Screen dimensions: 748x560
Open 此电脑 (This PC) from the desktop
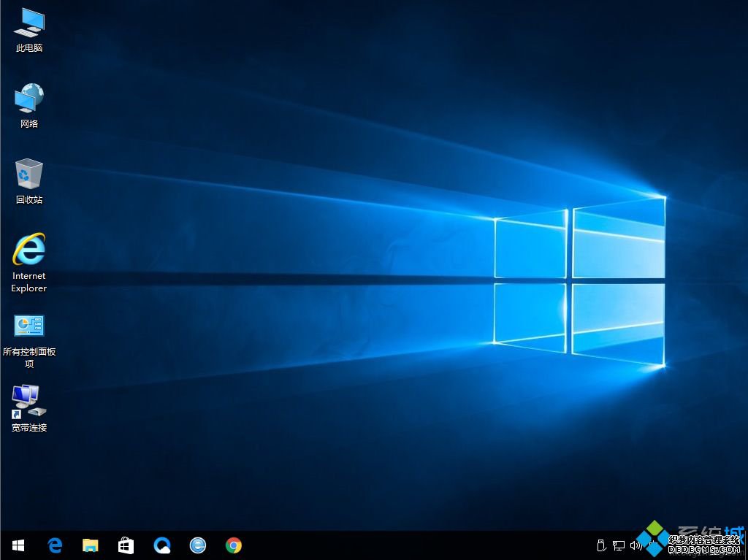pyautogui.click(x=28, y=26)
